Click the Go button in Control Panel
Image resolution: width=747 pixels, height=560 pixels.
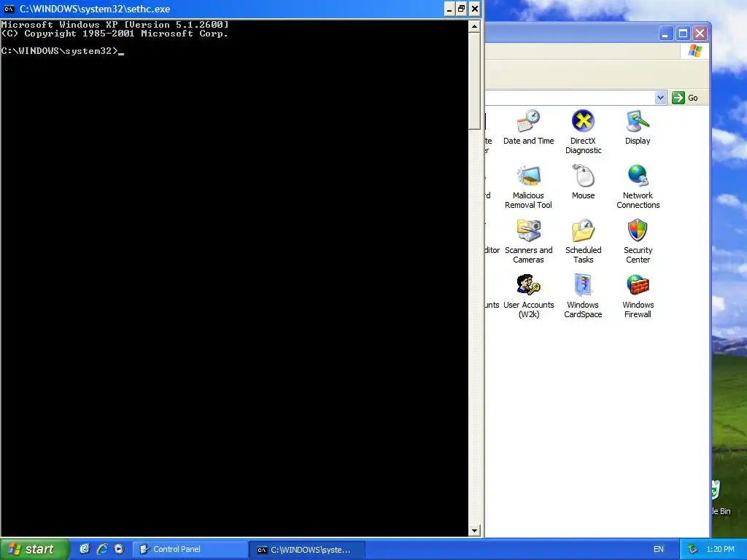[x=685, y=98]
